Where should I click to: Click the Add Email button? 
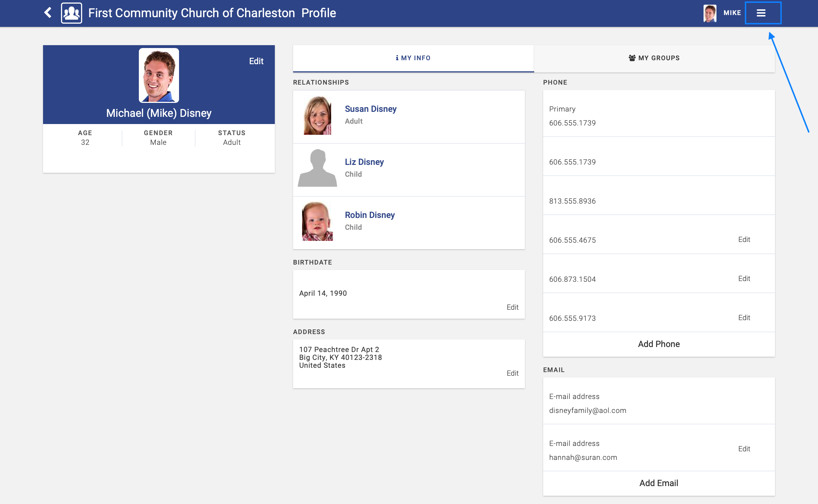pyautogui.click(x=659, y=483)
